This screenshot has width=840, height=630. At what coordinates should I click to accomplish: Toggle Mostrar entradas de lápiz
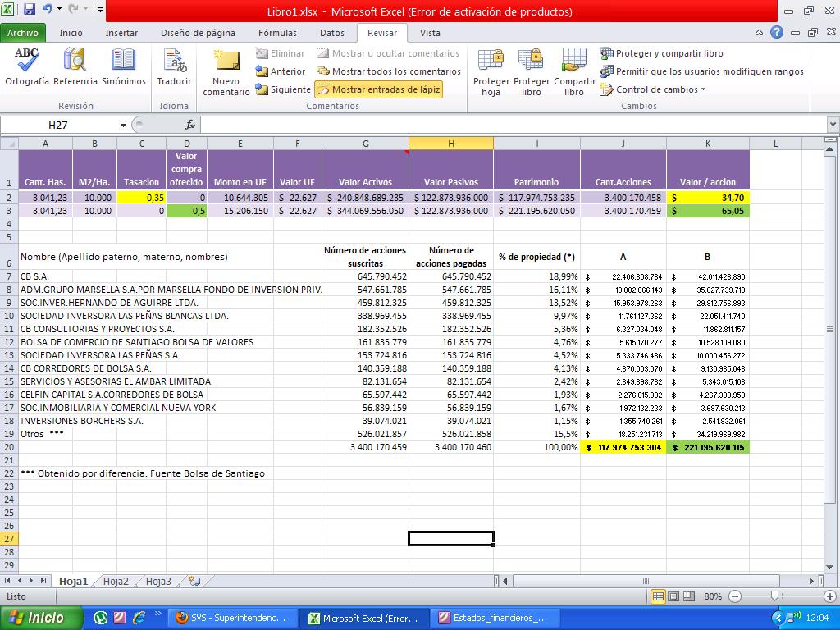pyautogui.click(x=379, y=89)
